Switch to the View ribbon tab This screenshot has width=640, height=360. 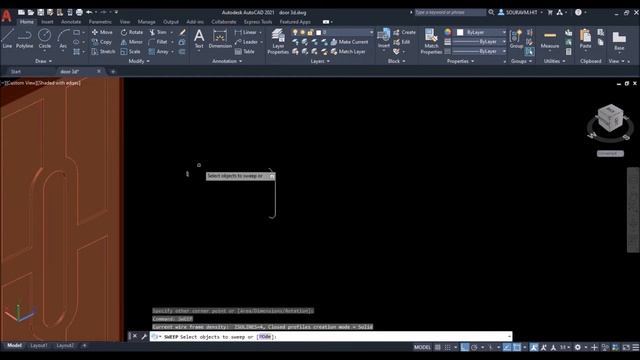124,22
